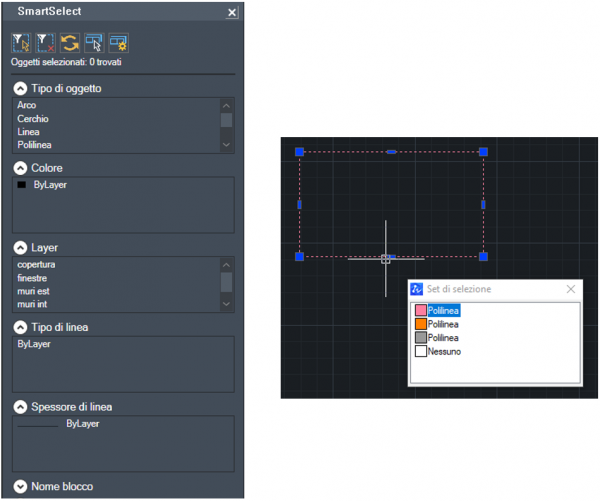Click the top-right corner grip of rectangle

pos(484,152)
